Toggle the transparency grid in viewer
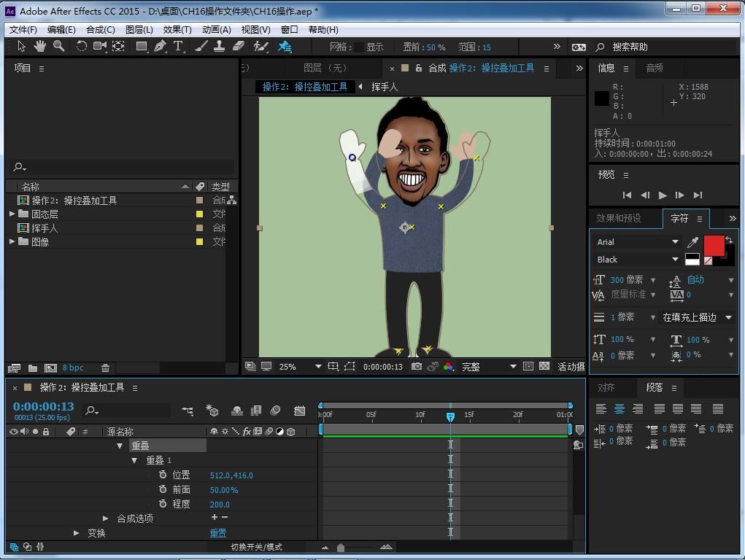The width and height of the screenshot is (745, 560). pyautogui.click(x=544, y=366)
